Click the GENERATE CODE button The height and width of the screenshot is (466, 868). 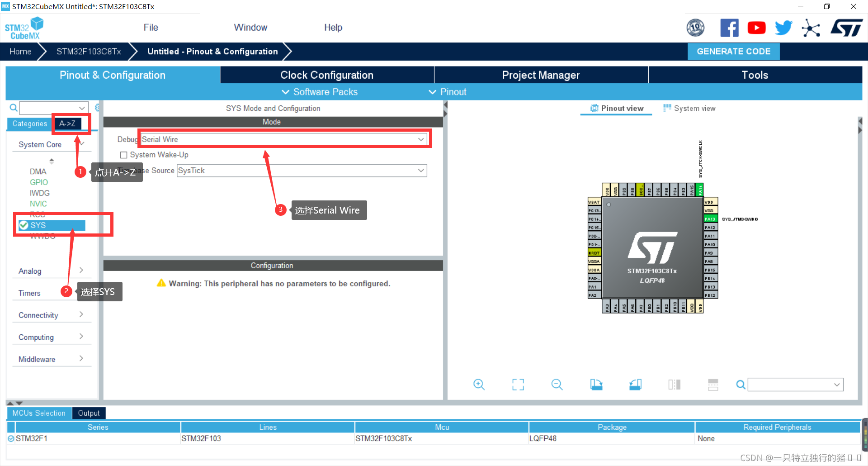coord(733,51)
